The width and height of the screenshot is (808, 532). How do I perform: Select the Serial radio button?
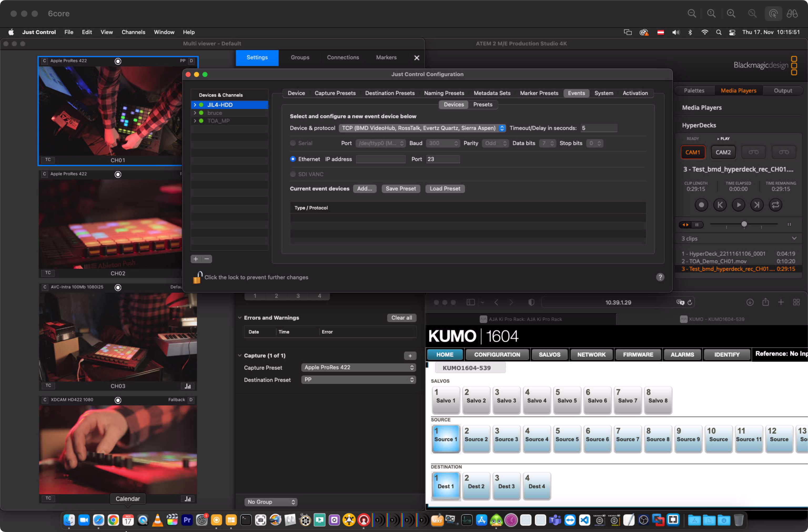293,143
